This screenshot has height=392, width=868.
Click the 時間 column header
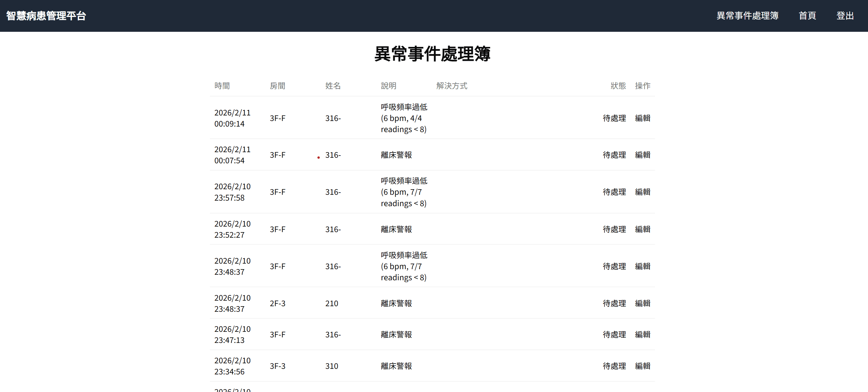point(222,86)
